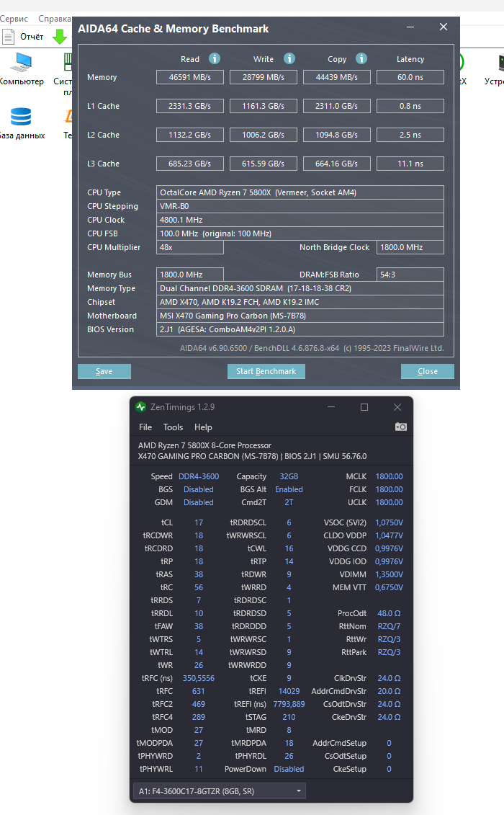Click the L3 Cache latency 11.1 ns
The height and width of the screenshot is (815, 504).
pos(410,164)
